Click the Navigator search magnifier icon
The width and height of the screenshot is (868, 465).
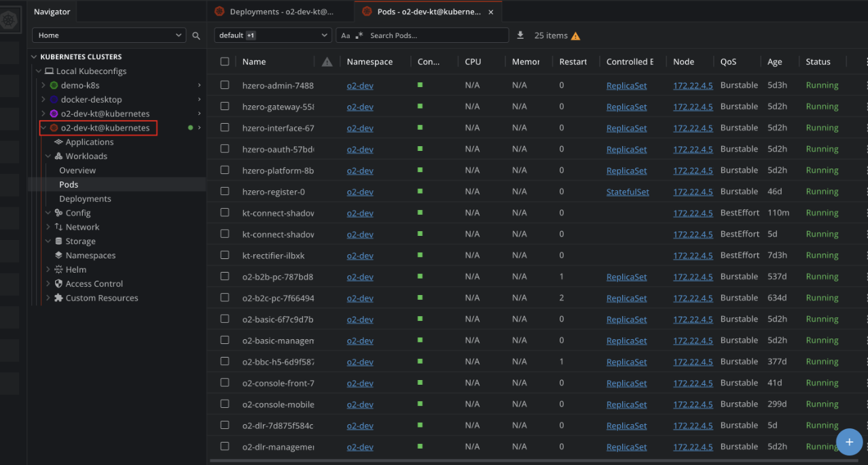pos(196,35)
